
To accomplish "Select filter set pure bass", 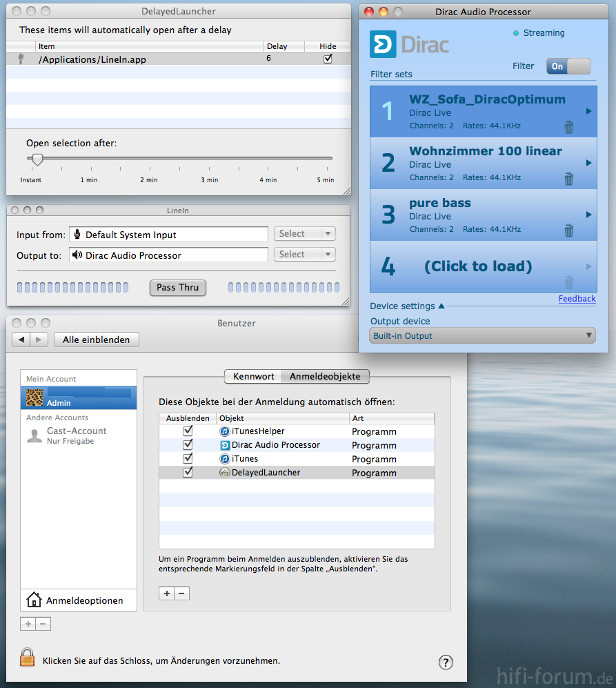I will point(484,215).
